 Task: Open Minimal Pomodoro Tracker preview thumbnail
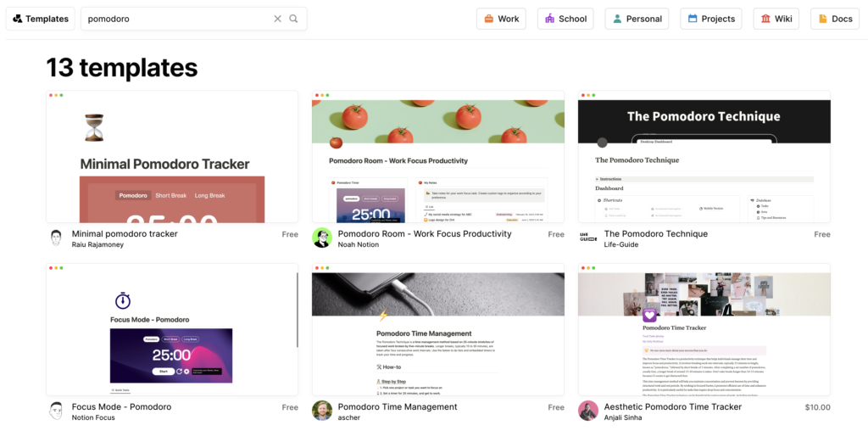[x=172, y=157]
